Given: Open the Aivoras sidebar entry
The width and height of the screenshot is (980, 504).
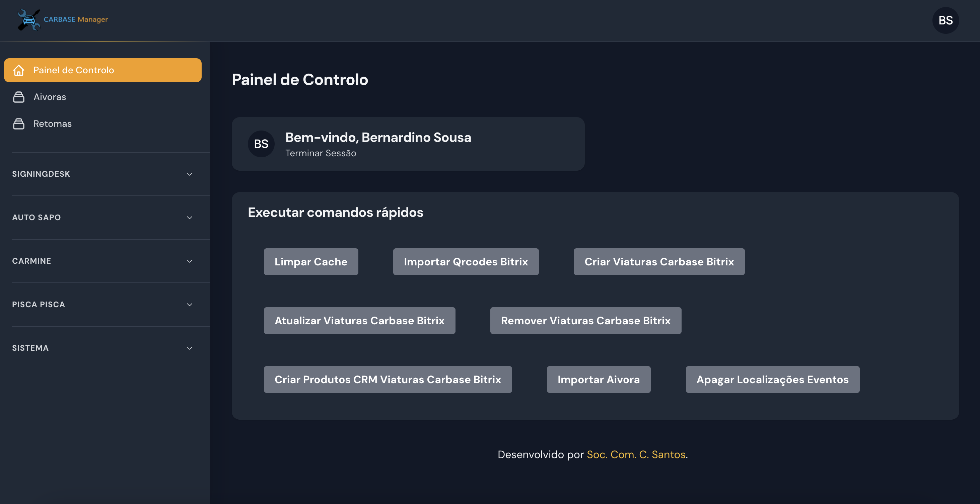Looking at the screenshot, I should tap(50, 97).
